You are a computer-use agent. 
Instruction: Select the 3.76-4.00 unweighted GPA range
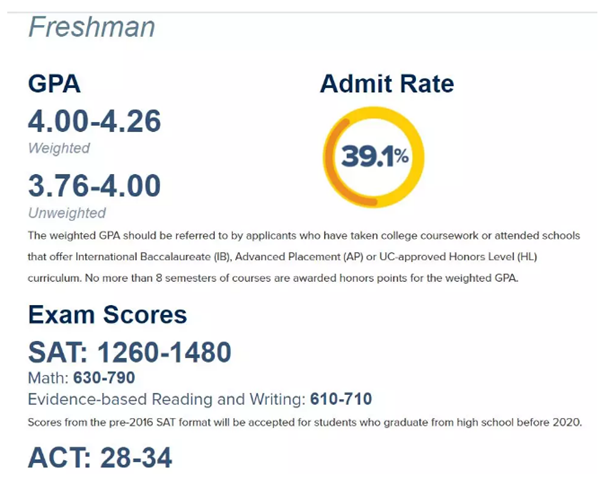[94, 185]
